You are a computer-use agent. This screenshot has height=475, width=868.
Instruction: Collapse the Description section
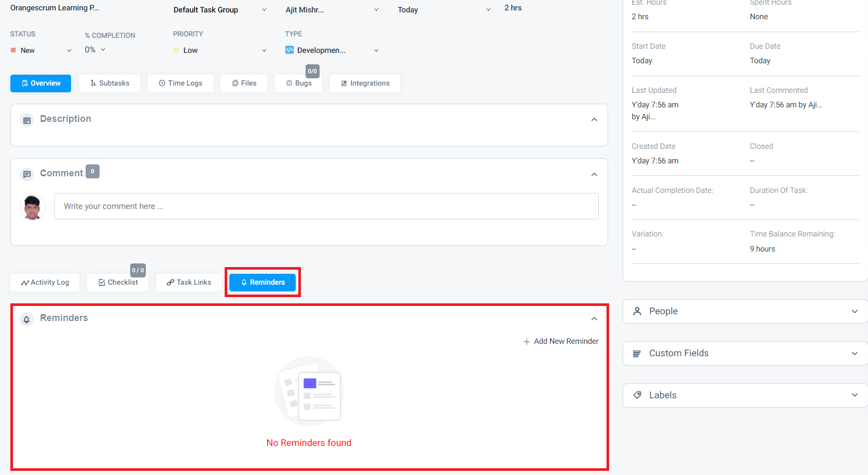594,120
